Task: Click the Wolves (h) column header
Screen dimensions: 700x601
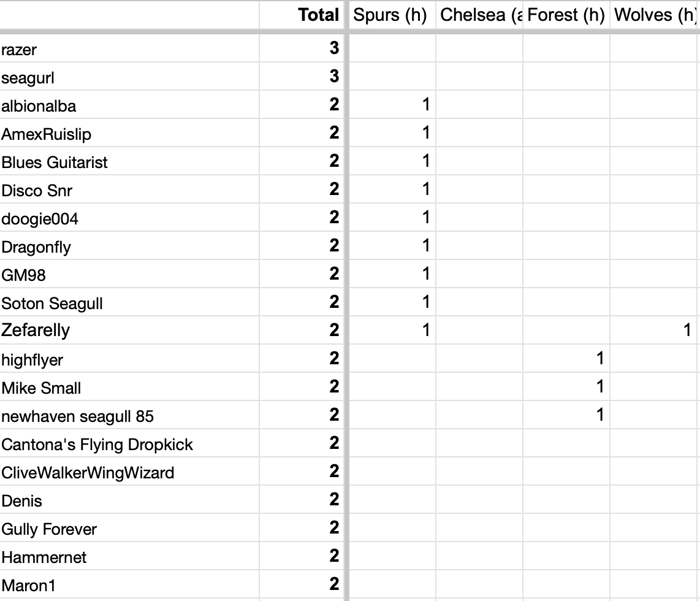Action: coord(653,15)
